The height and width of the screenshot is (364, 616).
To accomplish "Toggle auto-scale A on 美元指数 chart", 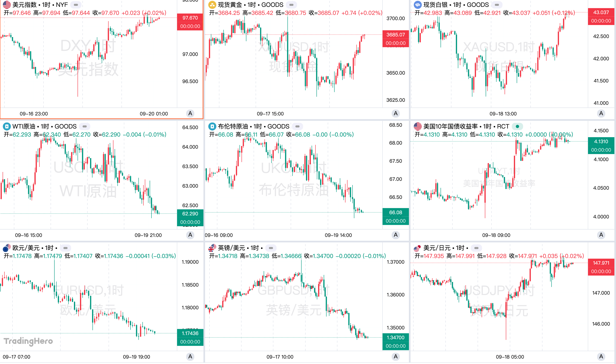I will click(x=190, y=113).
